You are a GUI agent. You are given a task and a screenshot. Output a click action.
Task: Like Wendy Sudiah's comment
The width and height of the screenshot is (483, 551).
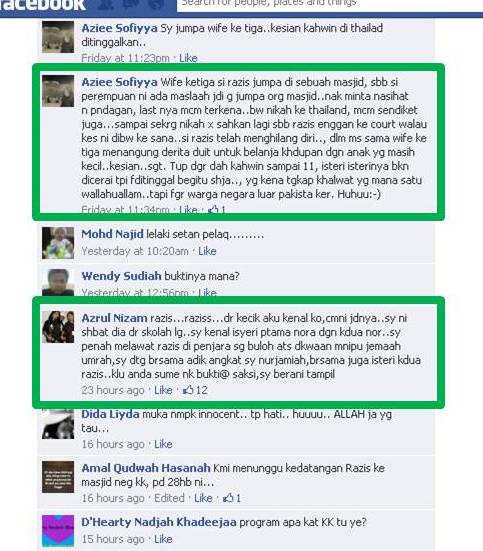point(207,292)
